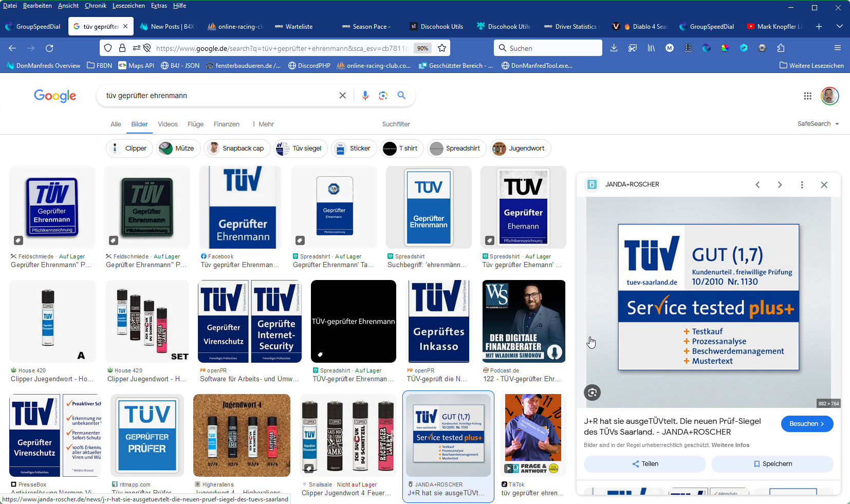850x504 pixels.
Task: Show next image in preview panel
Action: [x=780, y=185]
